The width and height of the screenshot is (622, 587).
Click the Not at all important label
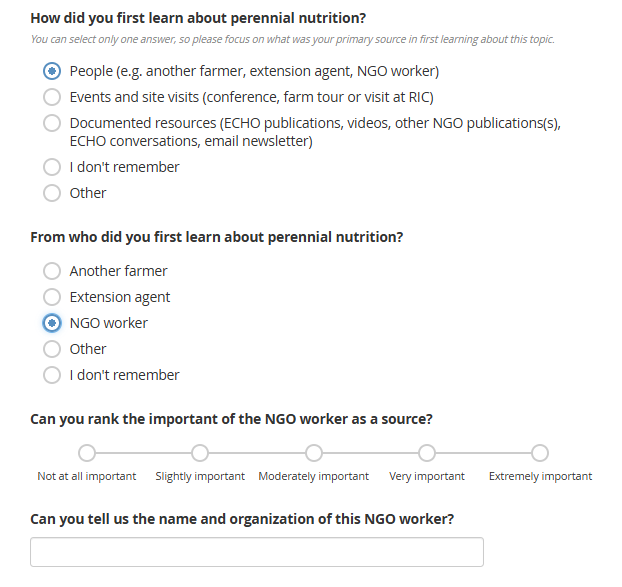[87, 476]
